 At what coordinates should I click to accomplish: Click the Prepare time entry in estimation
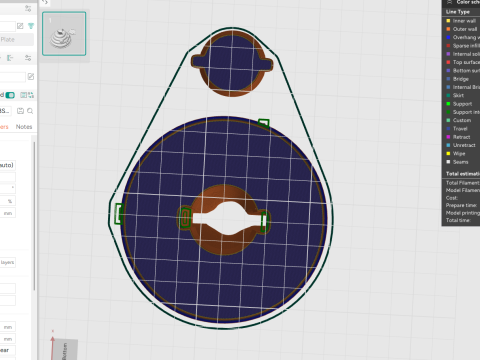pos(462,205)
